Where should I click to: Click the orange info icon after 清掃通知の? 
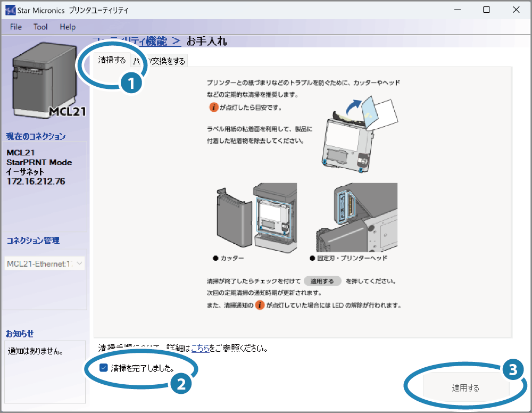click(260, 305)
